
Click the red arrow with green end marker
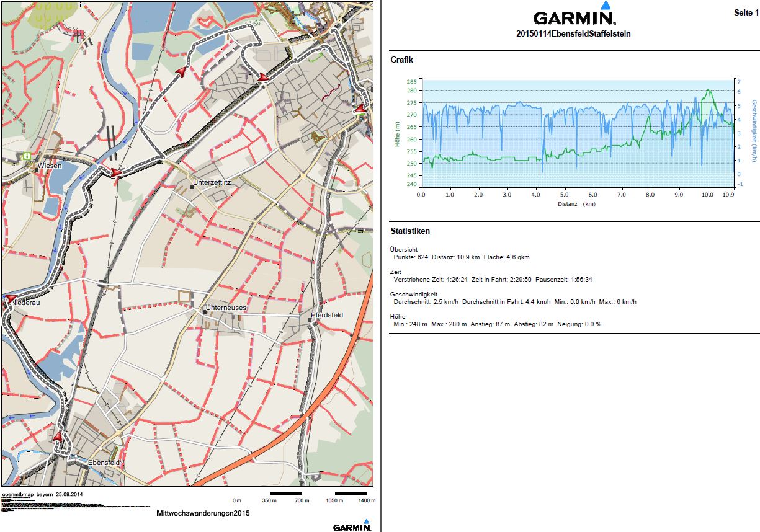click(359, 110)
